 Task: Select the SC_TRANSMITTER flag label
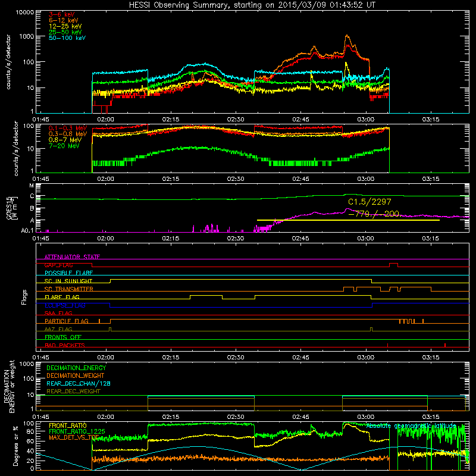[68, 289]
